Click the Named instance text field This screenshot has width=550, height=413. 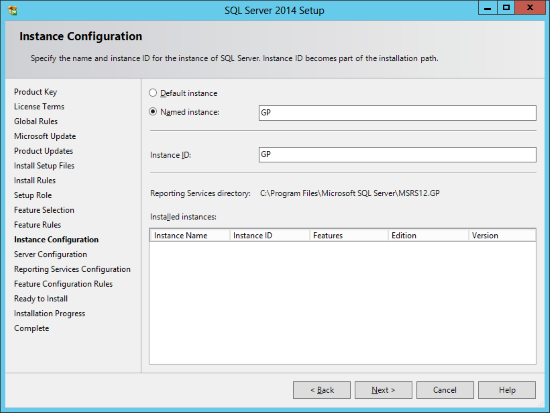coord(397,113)
